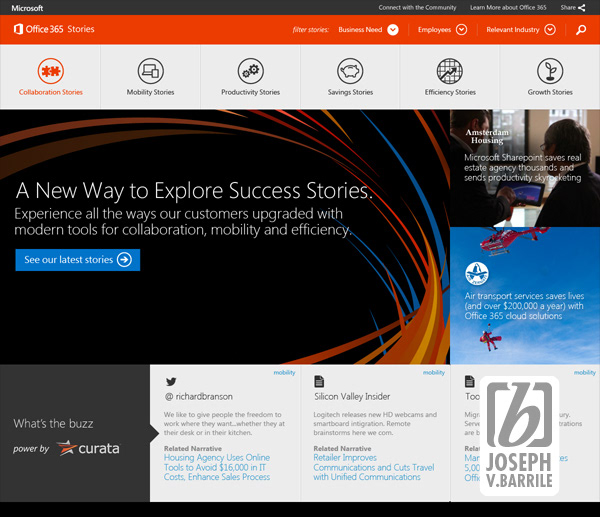Open the Collaboration Stories tab label

click(x=51, y=92)
